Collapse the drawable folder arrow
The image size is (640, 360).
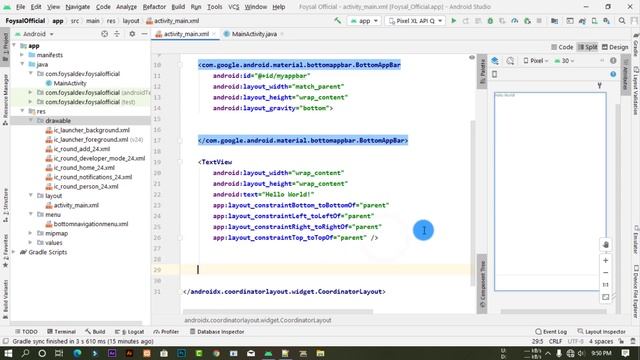pyautogui.click(x=31, y=120)
